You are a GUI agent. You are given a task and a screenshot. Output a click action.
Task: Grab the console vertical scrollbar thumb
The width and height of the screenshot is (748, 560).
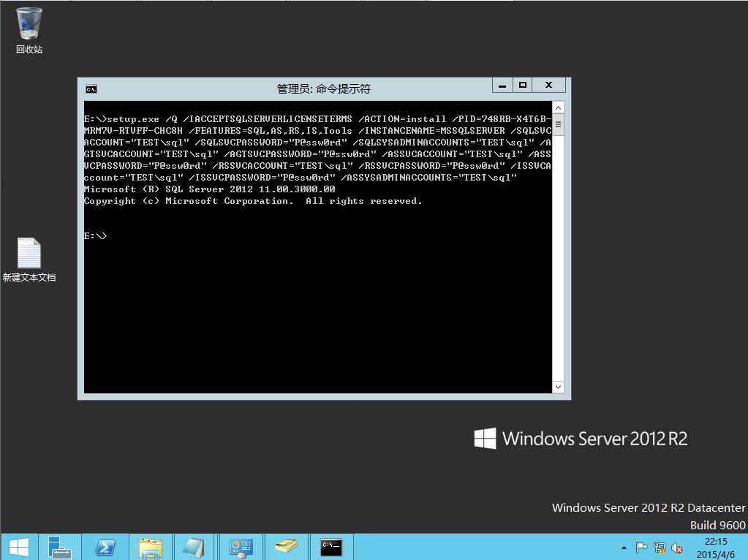[558, 125]
